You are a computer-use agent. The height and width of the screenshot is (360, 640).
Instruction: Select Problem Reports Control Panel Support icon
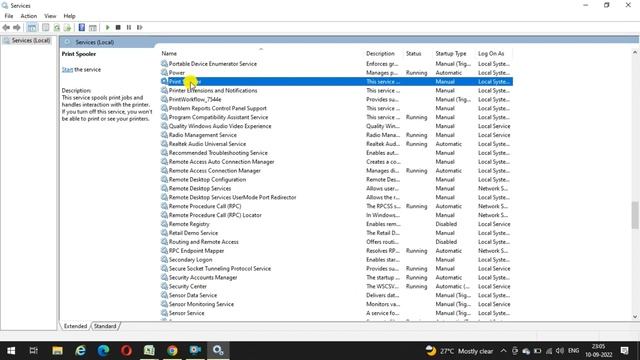point(164,108)
